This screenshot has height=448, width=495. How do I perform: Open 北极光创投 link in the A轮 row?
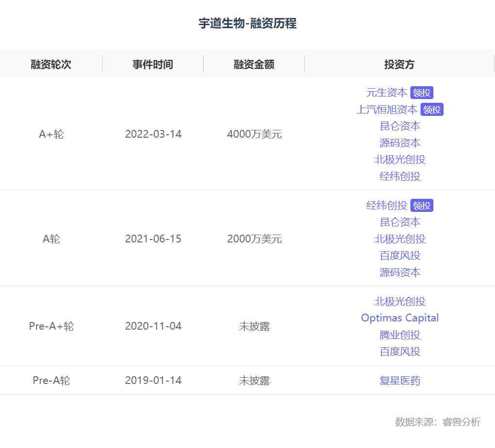point(400,239)
